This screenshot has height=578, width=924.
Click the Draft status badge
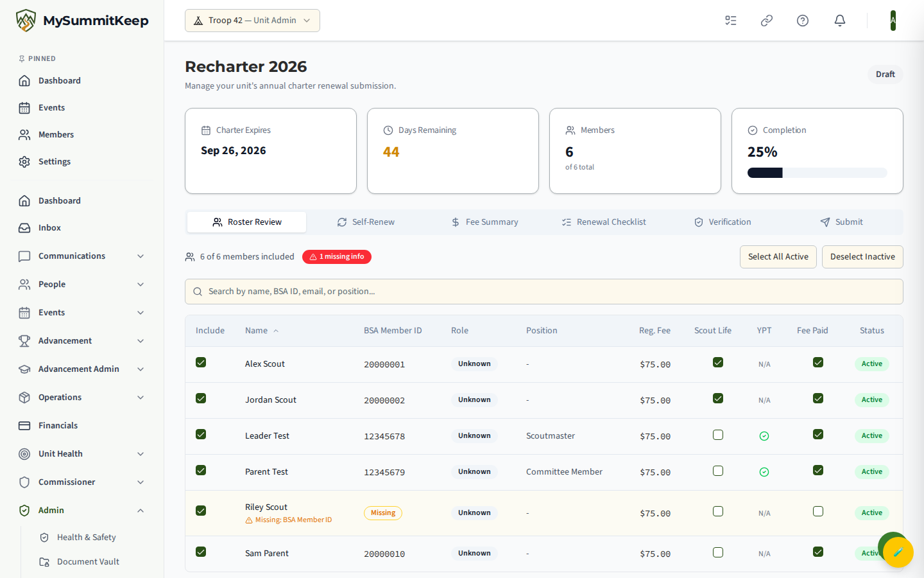coord(886,74)
